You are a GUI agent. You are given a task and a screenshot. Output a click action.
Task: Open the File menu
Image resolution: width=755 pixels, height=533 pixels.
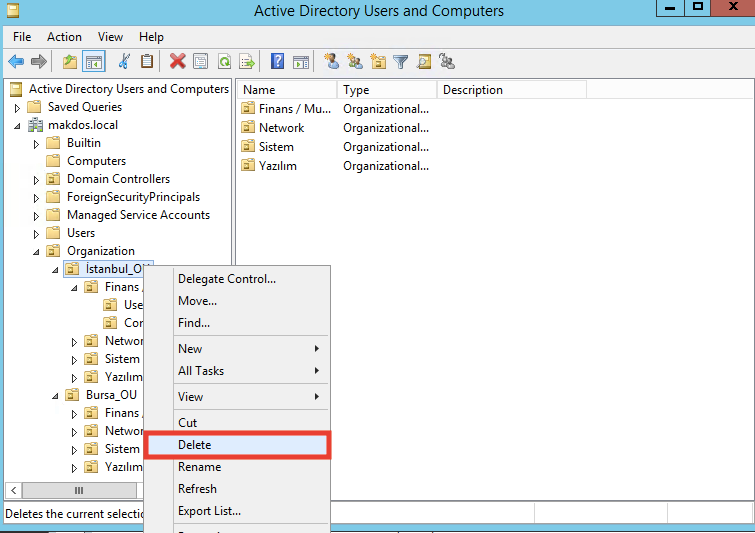[22, 37]
